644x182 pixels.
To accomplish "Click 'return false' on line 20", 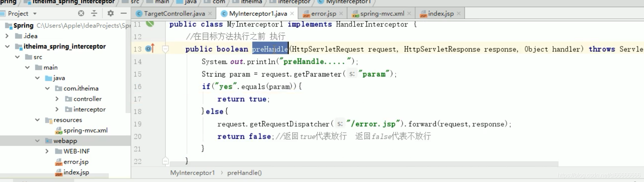I will [244, 136].
